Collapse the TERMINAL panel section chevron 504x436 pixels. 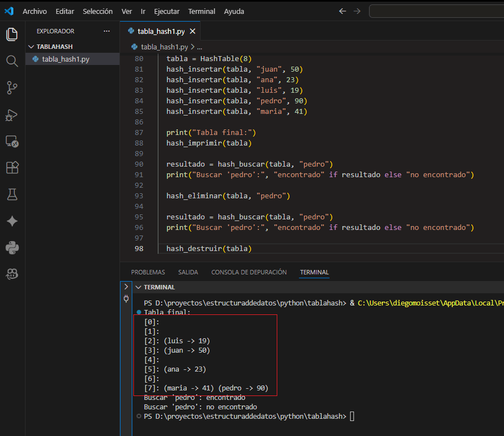tap(138, 287)
